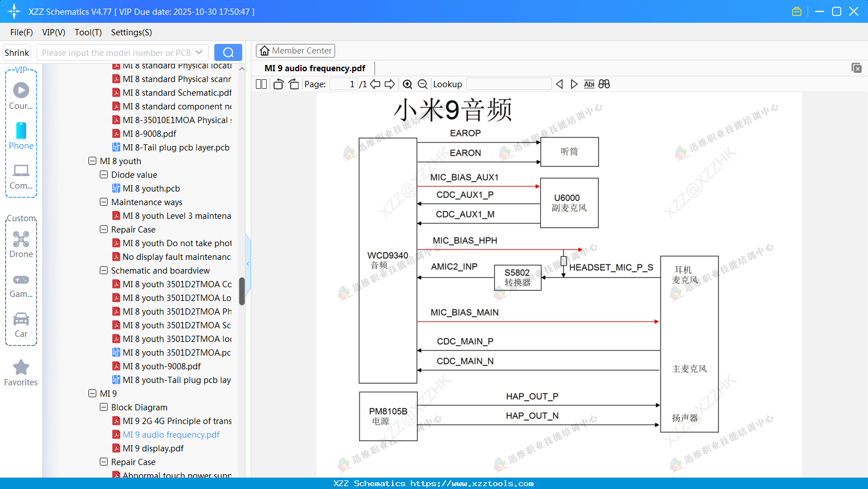The width and height of the screenshot is (868, 489).
Task: Open the Member Center
Action: [295, 50]
